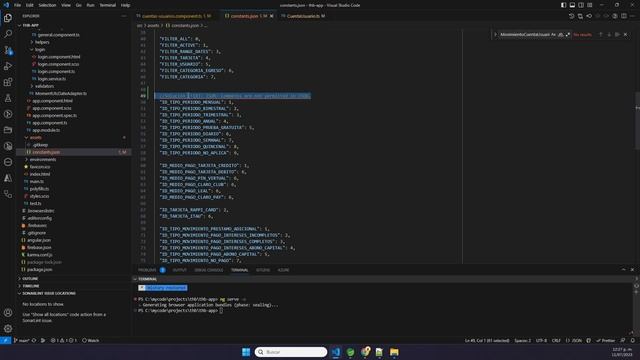Open package.json in explorer
640x360 pixels.
(40, 270)
